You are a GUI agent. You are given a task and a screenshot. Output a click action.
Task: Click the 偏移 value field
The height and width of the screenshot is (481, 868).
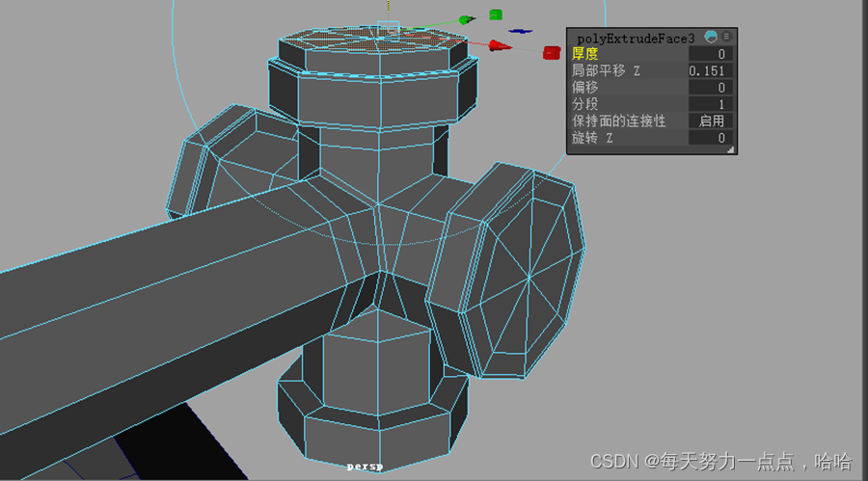[x=711, y=88]
